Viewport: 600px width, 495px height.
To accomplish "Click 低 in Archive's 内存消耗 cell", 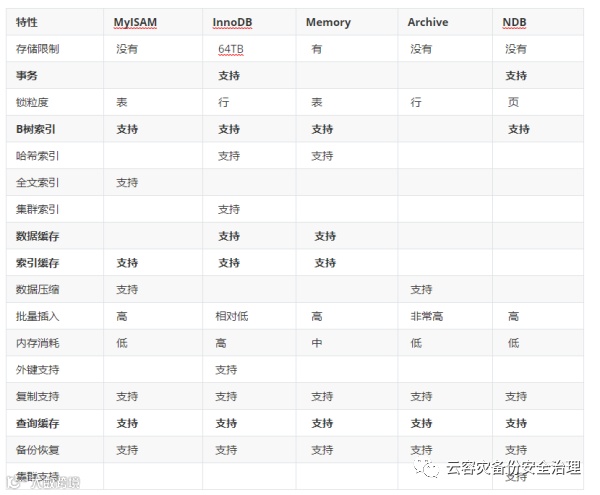I will point(416,343).
